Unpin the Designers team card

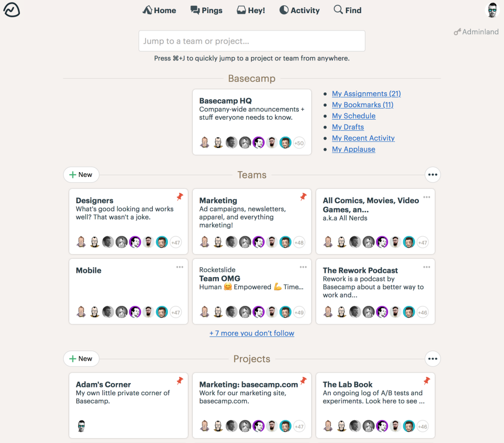click(x=180, y=197)
